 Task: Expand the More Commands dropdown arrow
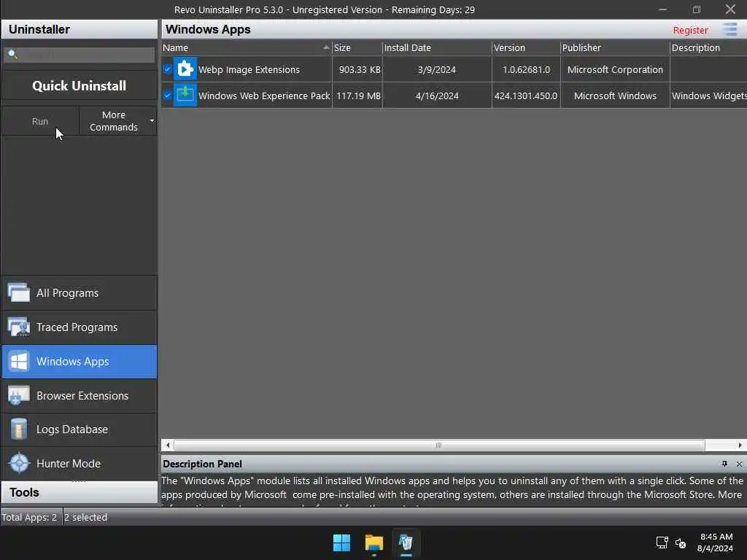pyautogui.click(x=152, y=121)
